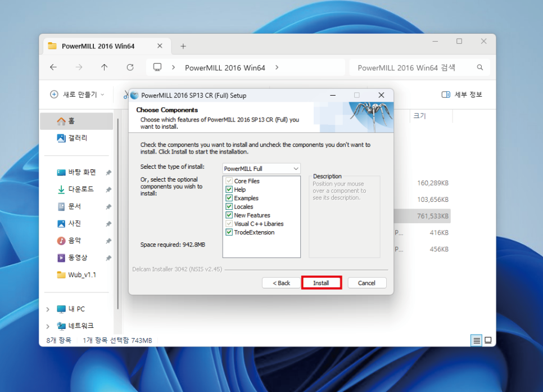The height and width of the screenshot is (392, 543).
Task: Go forward in File Explorer
Action: (x=79, y=67)
